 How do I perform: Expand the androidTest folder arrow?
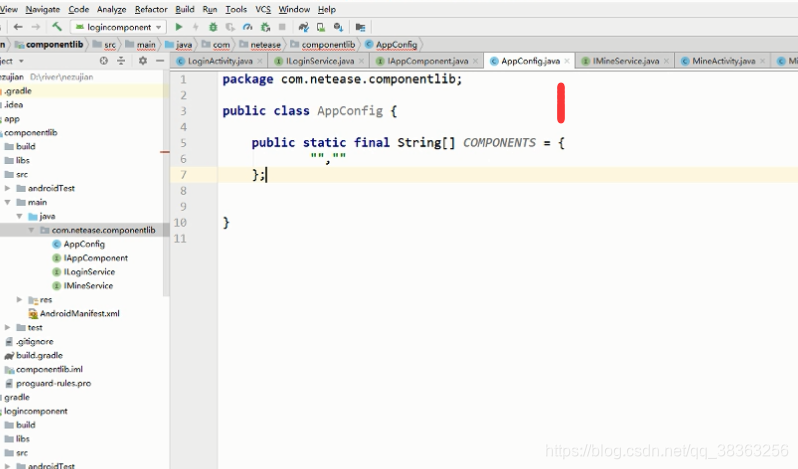click(8, 188)
